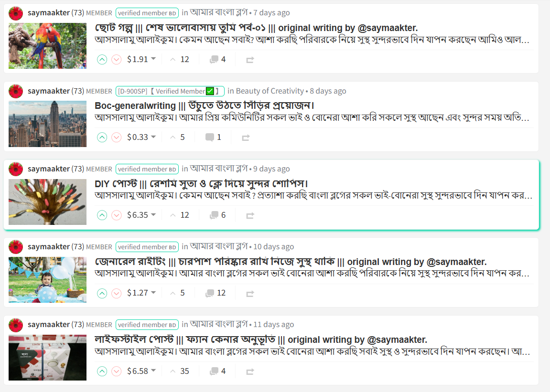Expand the $1.91 payout dropdown

pyautogui.click(x=153, y=59)
